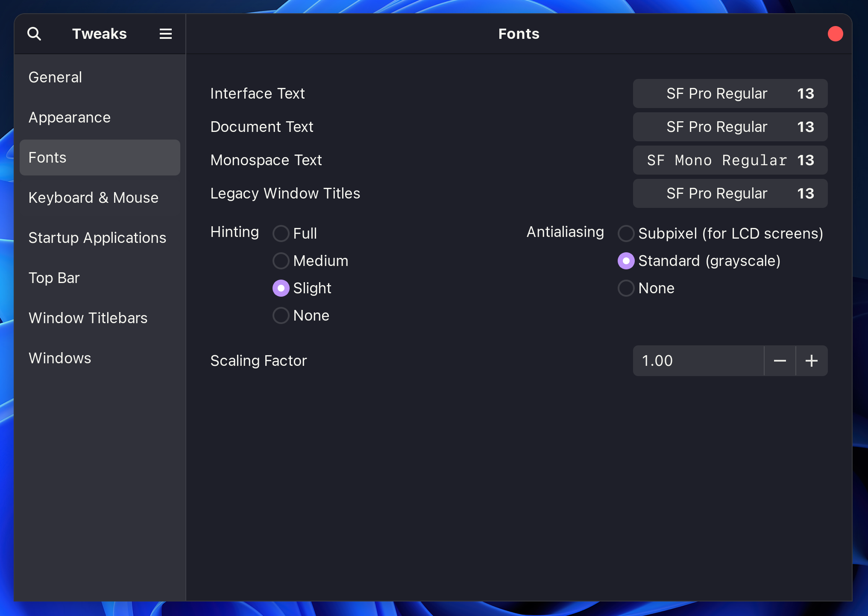Enable Subpixel antialiasing for LCD screens
868x616 pixels.
click(x=626, y=234)
